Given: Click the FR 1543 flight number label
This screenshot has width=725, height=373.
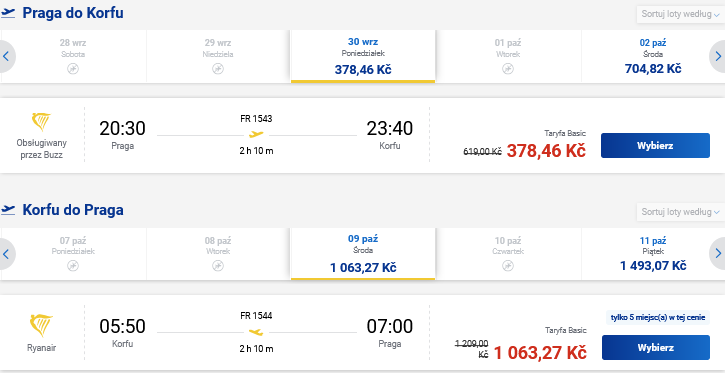Looking at the screenshot, I should coord(256,119).
